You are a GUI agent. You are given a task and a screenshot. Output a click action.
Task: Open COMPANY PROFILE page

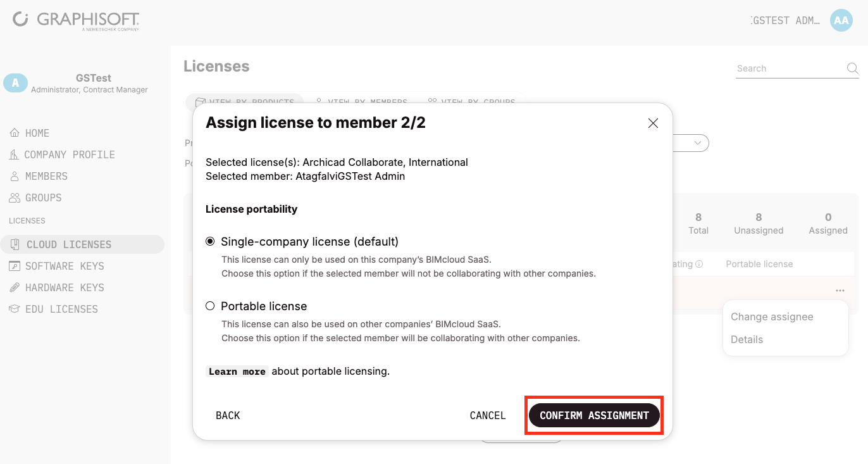(x=70, y=154)
